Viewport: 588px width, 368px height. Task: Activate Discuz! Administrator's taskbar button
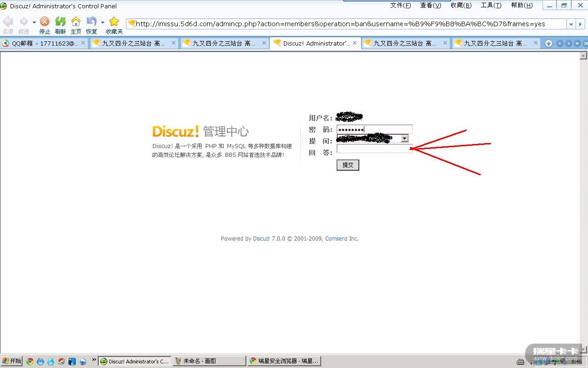pyautogui.click(x=135, y=361)
